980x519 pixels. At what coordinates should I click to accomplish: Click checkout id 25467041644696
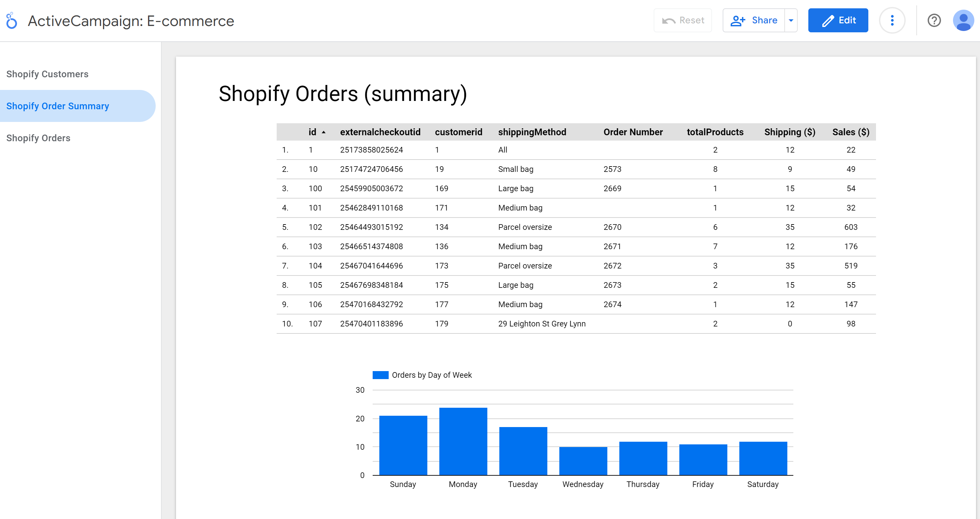coord(371,266)
